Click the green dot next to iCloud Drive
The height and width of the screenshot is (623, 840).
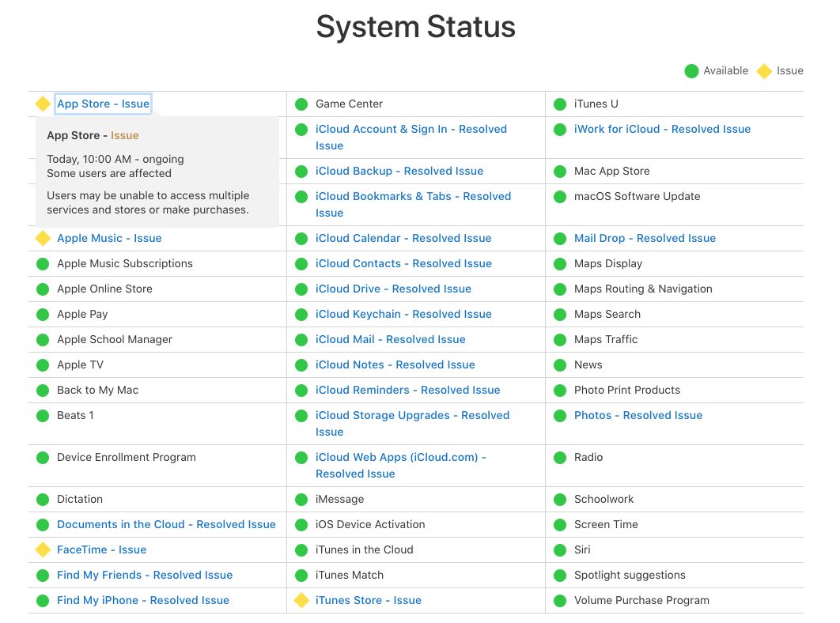(x=301, y=289)
